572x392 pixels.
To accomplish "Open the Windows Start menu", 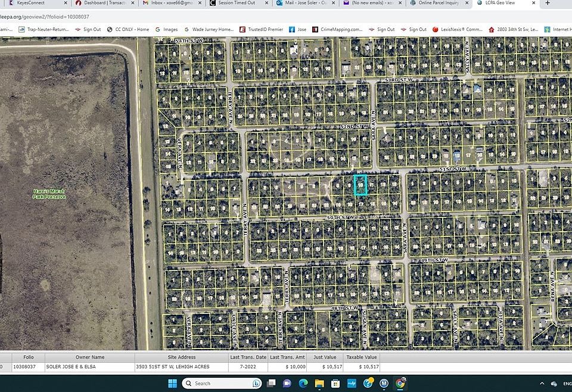I will coord(173,383).
